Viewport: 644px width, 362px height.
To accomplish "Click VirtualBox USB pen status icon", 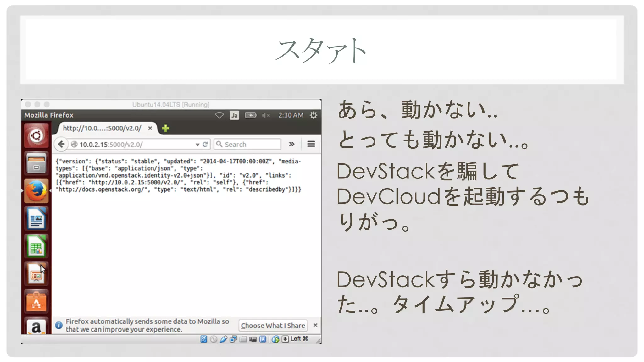I will [x=224, y=339].
